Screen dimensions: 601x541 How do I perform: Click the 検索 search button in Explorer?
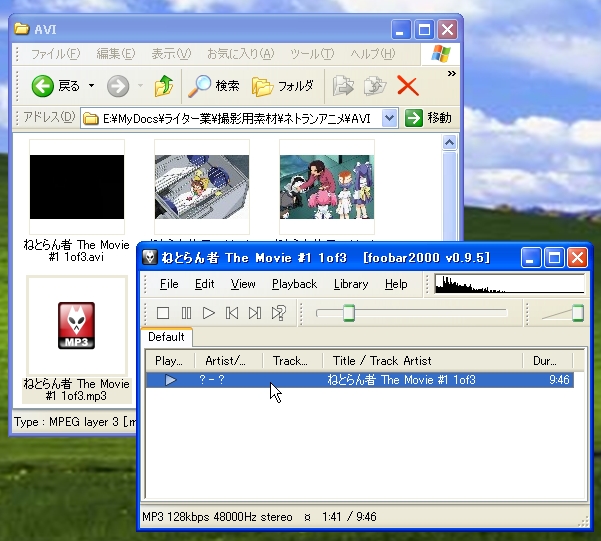[214, 86]
